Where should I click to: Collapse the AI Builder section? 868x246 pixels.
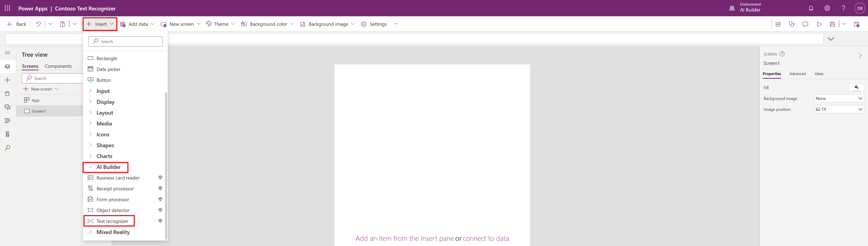[90, 167]
